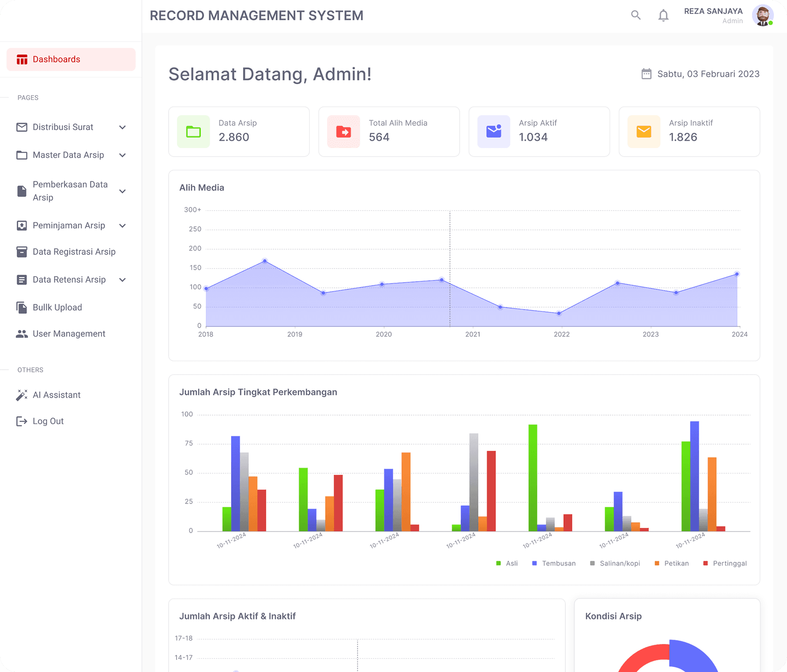This screenshot has height=672, width=787.
Task: Click the Log Out link
Action: pyautogui.click(x=48, y=421)
